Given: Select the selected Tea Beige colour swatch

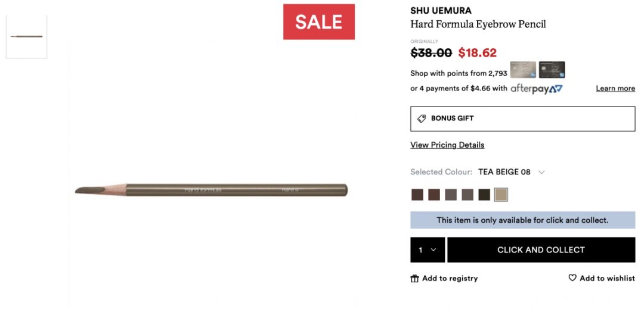Looking at the screenshot, I should click(x=501, y=195).
